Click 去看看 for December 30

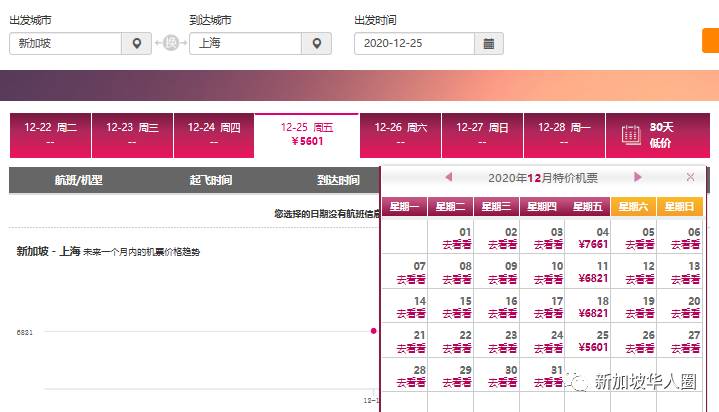click(502, 382)
